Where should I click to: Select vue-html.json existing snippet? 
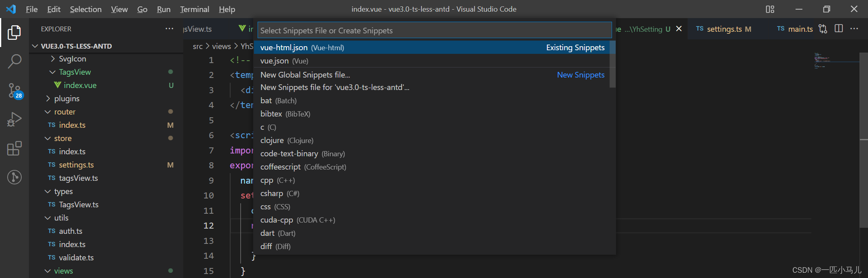[x=432, y=47]
